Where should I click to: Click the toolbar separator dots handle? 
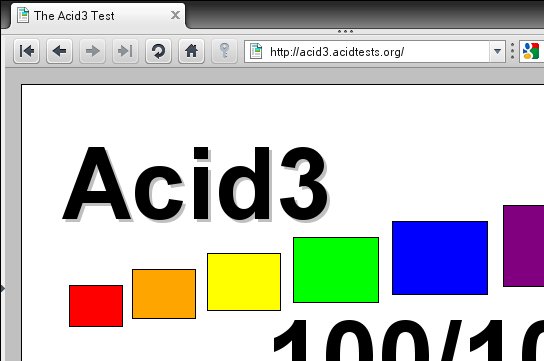point(512,51)
